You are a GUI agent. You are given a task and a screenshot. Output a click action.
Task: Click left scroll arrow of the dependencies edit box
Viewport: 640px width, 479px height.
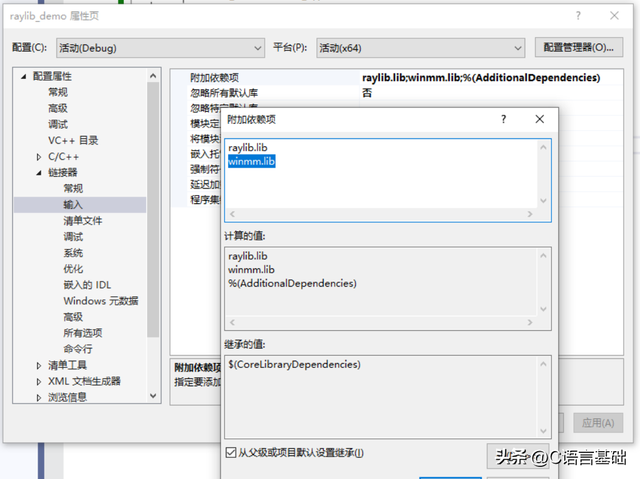(x=232, y=214)
